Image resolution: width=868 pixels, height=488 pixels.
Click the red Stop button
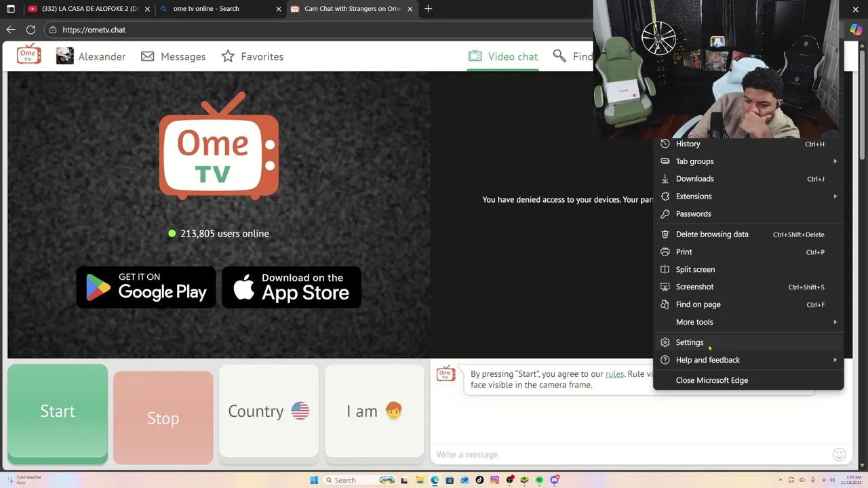point(163,418)
